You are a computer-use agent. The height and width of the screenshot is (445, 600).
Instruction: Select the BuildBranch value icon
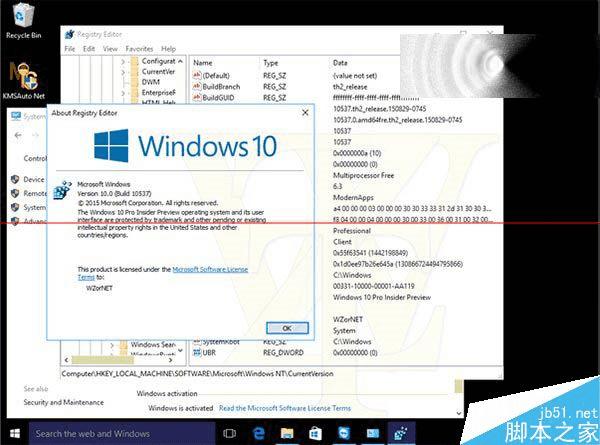[x=197, y=86]
